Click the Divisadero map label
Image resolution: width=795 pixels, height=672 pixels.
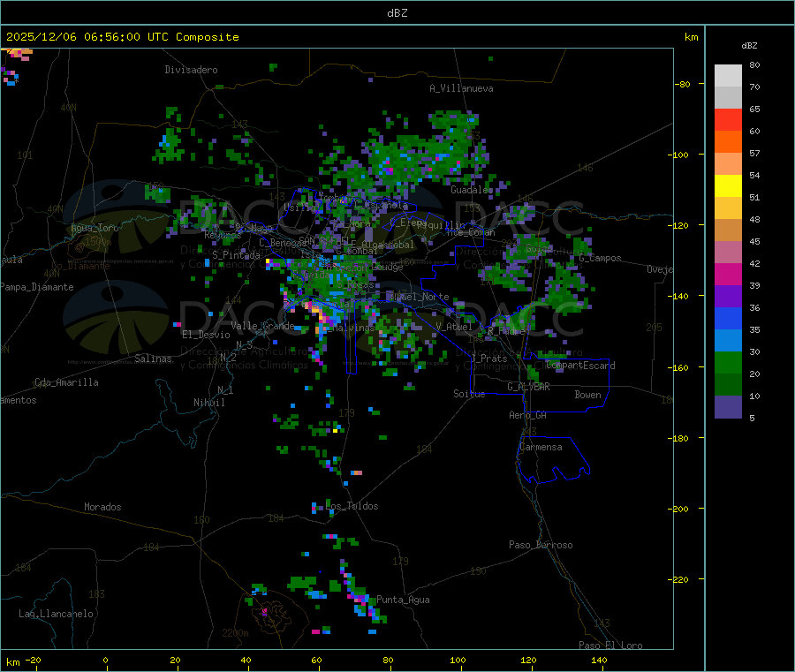click(x=191, y=70)
